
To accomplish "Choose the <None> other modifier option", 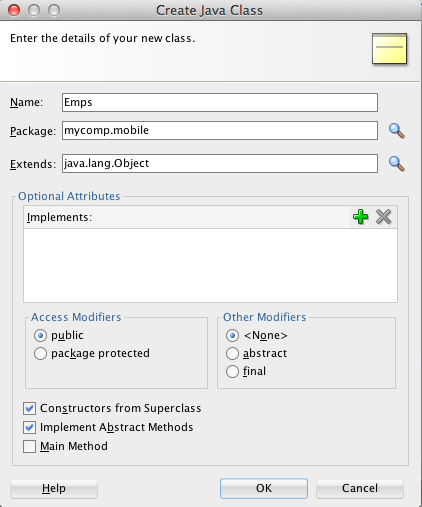I will click(x=232, y=335).
